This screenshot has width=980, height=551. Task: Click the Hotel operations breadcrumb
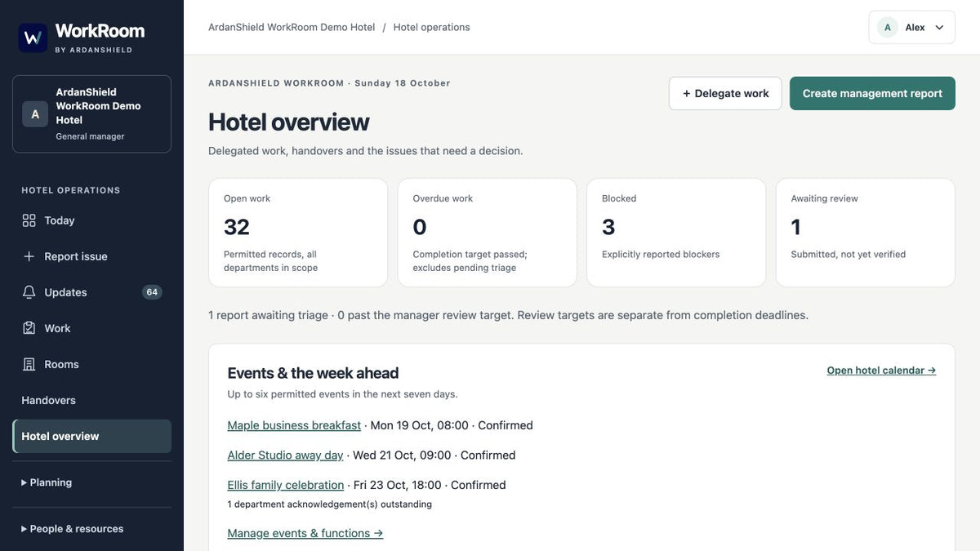pos(432,27)
